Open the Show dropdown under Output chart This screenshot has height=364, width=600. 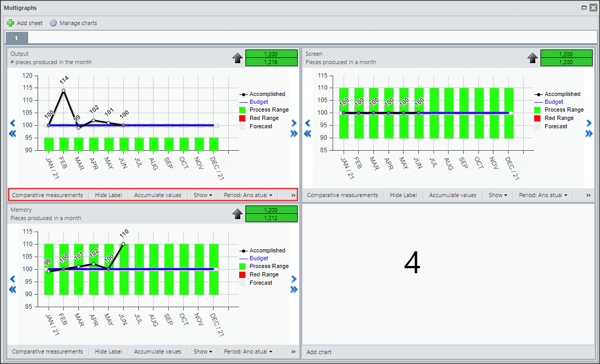click(x=203, y=195)
